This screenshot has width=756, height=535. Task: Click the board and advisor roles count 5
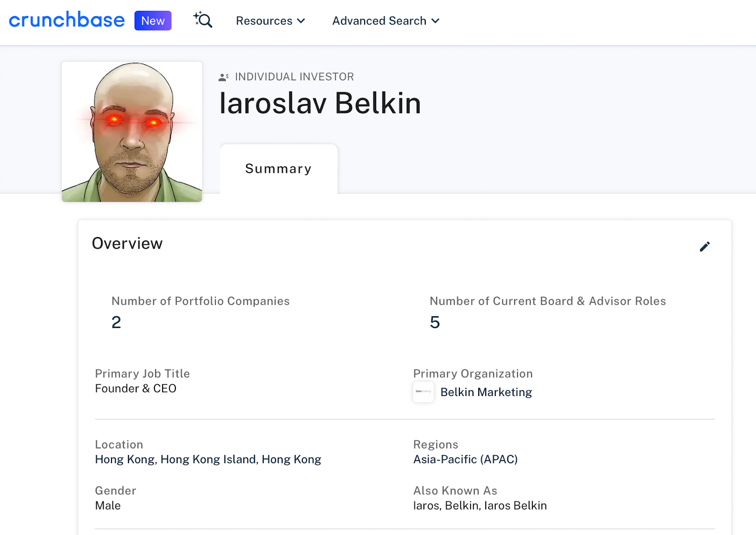(x=435, y=322)
